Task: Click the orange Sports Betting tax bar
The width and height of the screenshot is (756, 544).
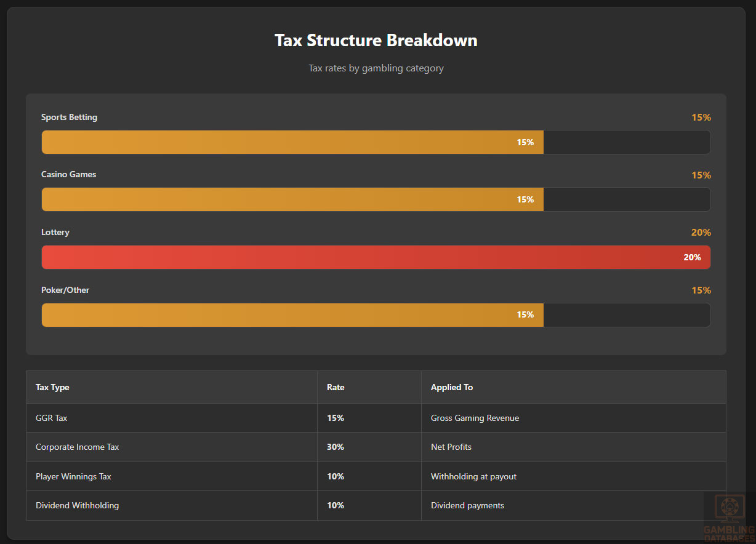Action: (x=292, y=142)
